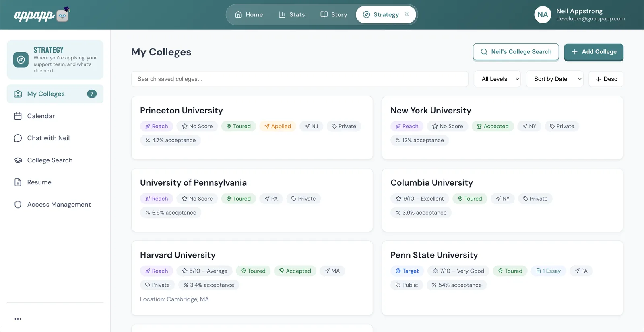Viewport: 644px width, 332px height.
Task: Click Penn State's 7/10 – Very Good tag
Action: [x=458, y=271]
